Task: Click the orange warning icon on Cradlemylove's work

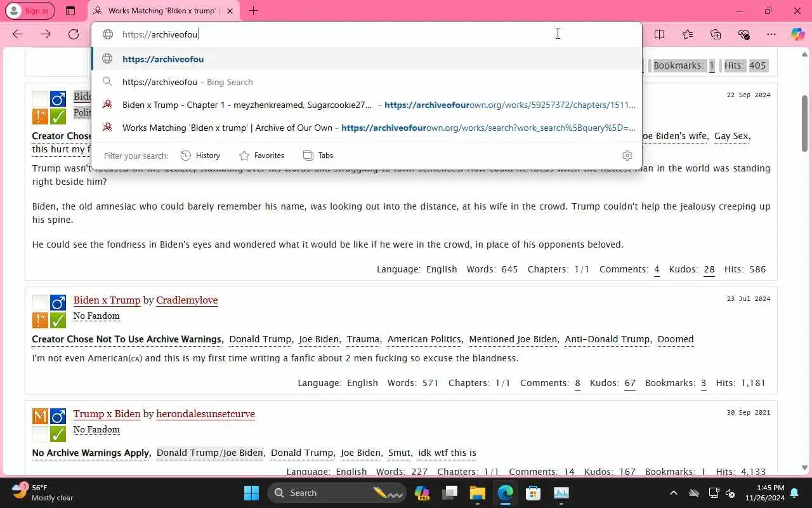Action: click(41, 320)
